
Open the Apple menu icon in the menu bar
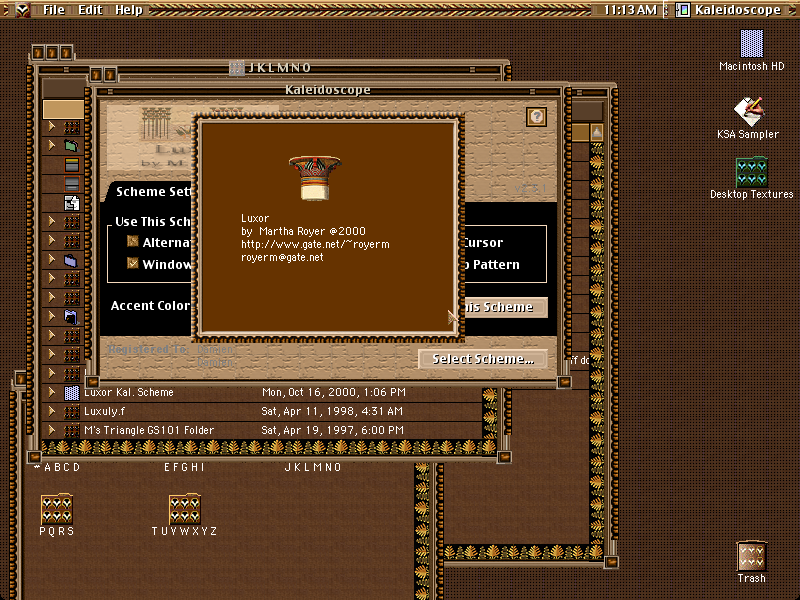point(22,10)
